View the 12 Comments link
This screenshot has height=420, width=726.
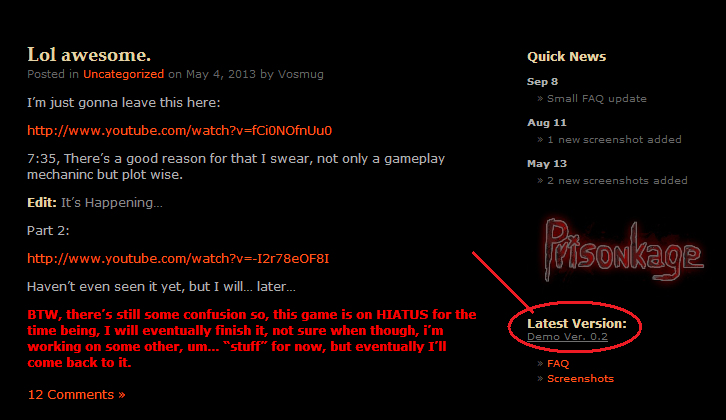[x=76, y=395]
